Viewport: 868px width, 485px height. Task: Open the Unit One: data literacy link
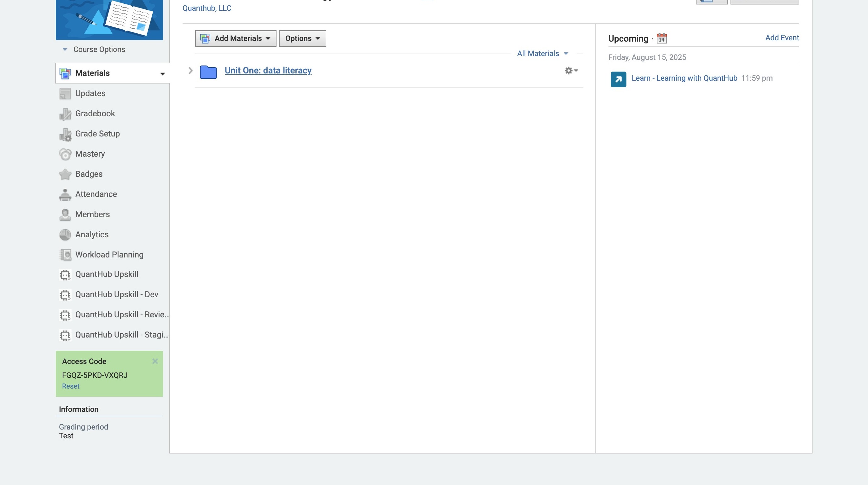pos(268,70)
